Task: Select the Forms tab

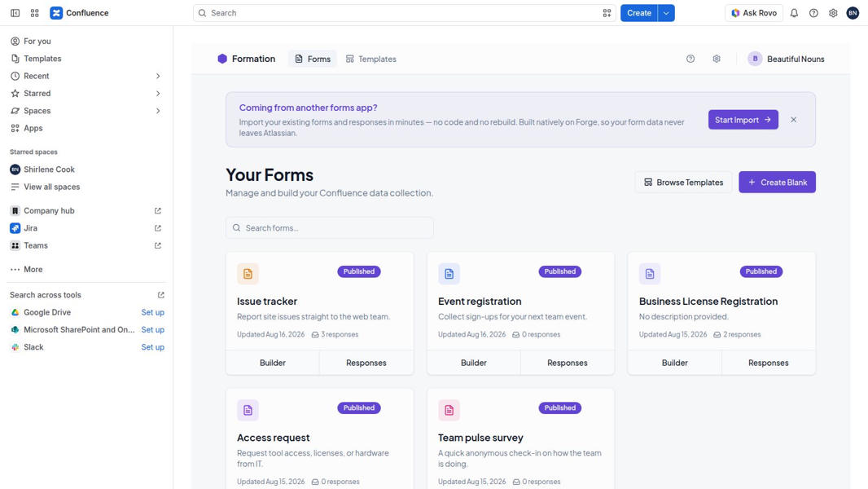Action: (x=313, y=59)
